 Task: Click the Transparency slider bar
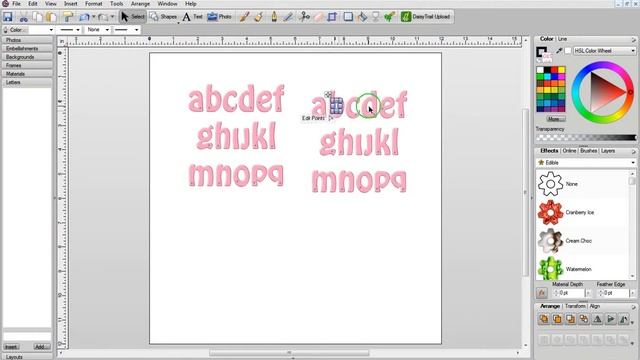tap(586, 138)
